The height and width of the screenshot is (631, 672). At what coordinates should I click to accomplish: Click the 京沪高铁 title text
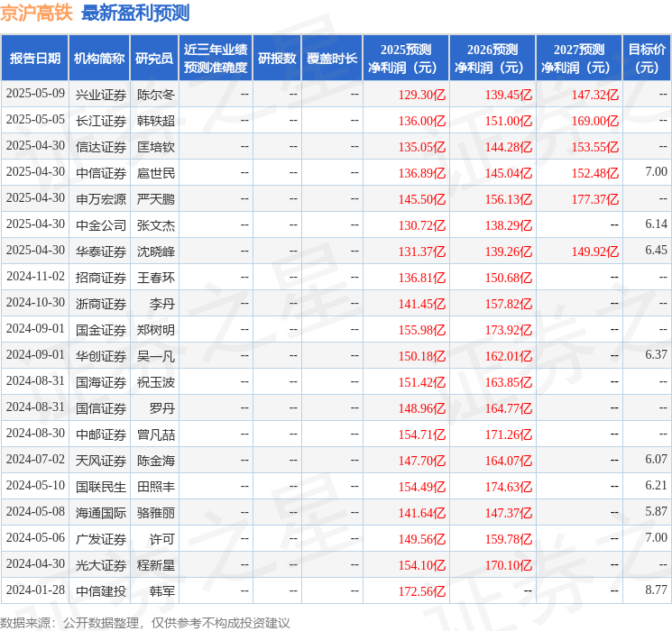[37, 13]
